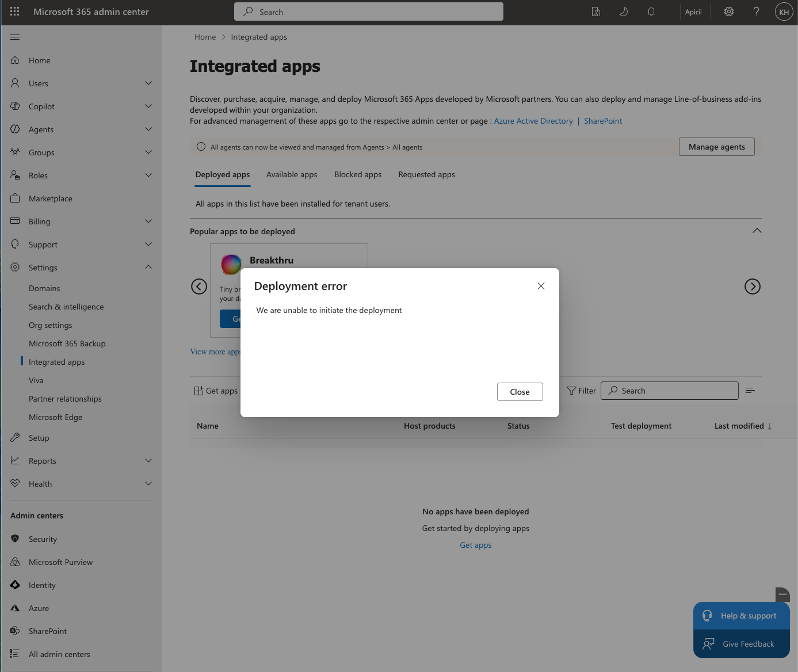Screen dimensions: 798x672
Task: Open Microsoft 365 Backup
Action: pyautogui.click(x=67, y=343)
